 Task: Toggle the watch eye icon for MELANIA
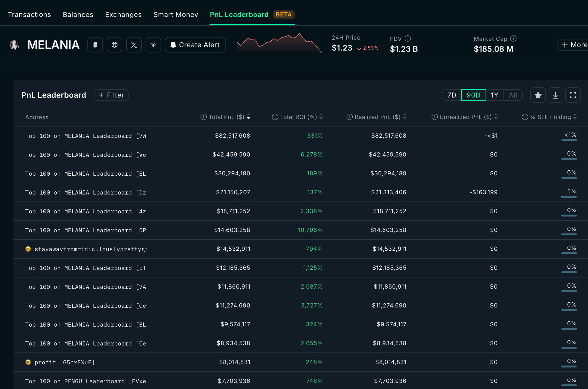tap(153, 45)
